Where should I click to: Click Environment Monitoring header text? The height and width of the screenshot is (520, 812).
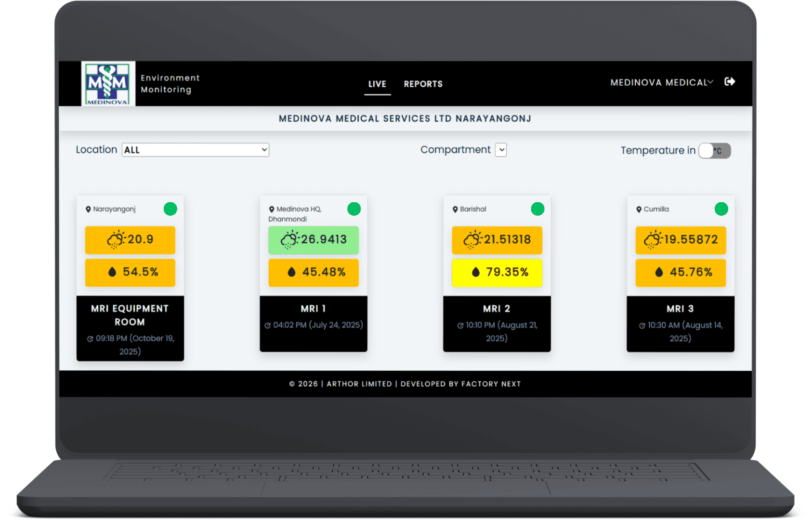click(170, 84)
